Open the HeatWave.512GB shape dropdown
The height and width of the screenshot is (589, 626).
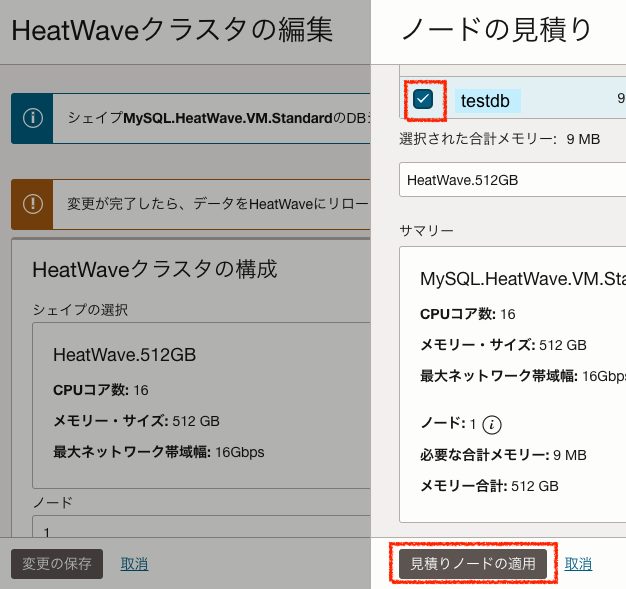(x=513, y=180)
